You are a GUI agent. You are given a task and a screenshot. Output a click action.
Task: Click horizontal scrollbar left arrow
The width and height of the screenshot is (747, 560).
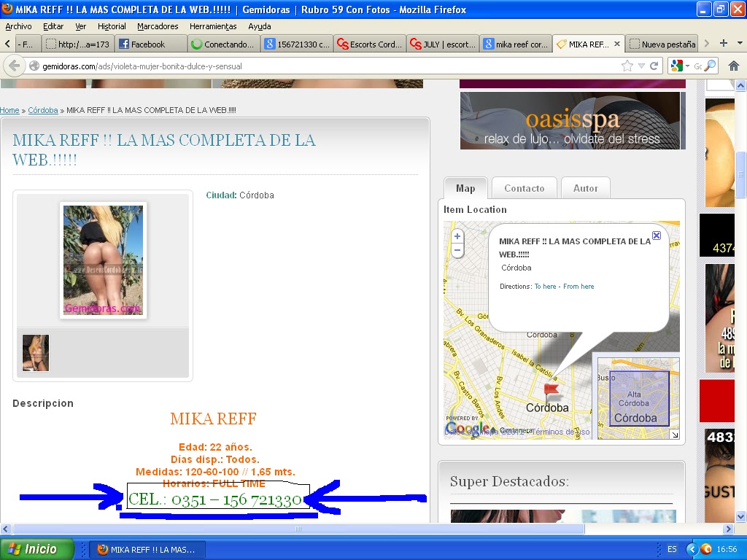tap(6, 529)
